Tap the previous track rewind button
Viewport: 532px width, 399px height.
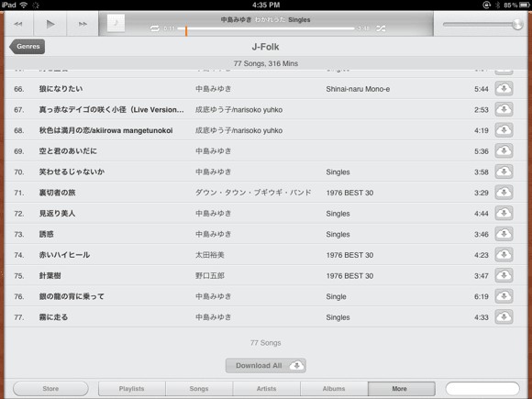coord(18,24)
